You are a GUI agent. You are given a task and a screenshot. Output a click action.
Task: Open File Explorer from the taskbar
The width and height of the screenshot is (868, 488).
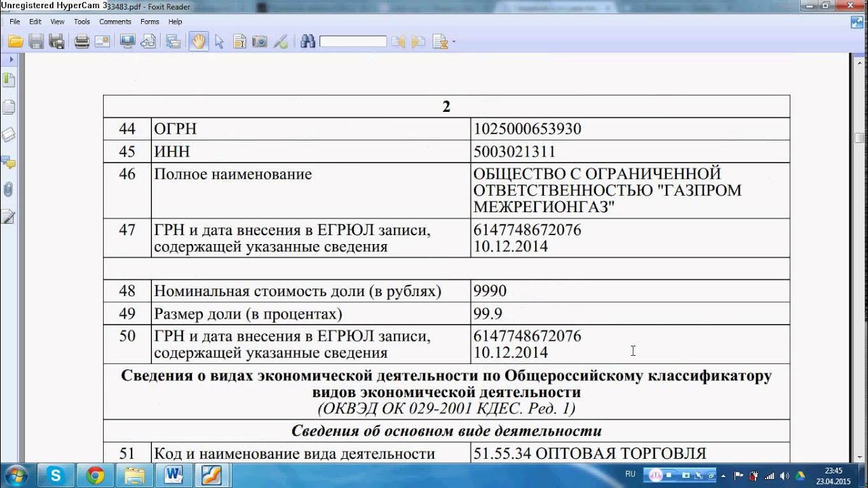click(x=135, y=475)
